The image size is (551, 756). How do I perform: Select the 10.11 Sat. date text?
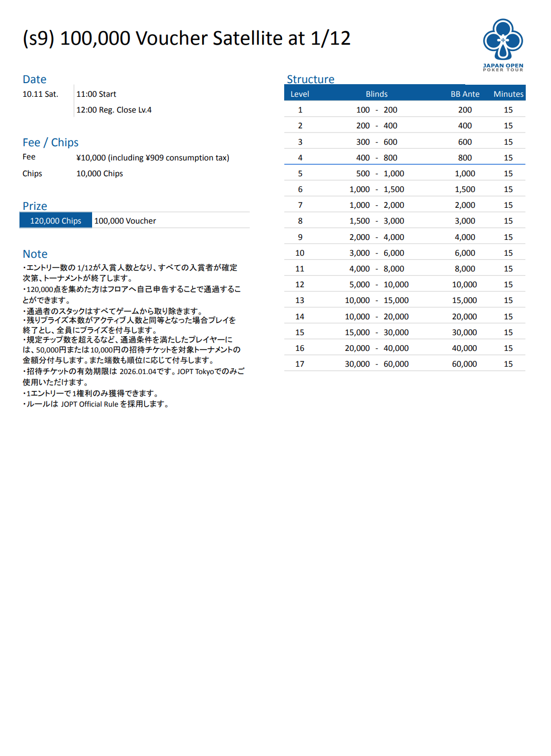(x=40, y=94)
